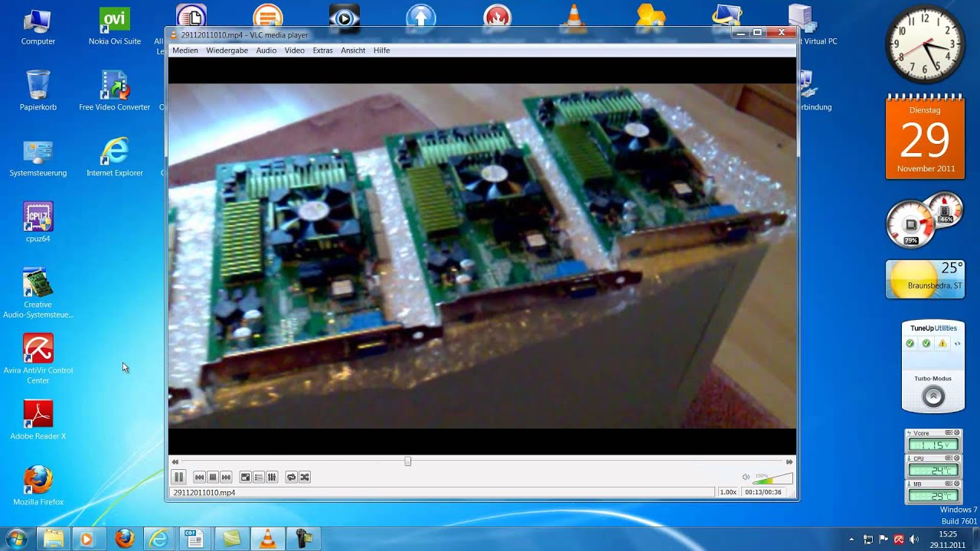Pause the video in VLC

(178, 477)
